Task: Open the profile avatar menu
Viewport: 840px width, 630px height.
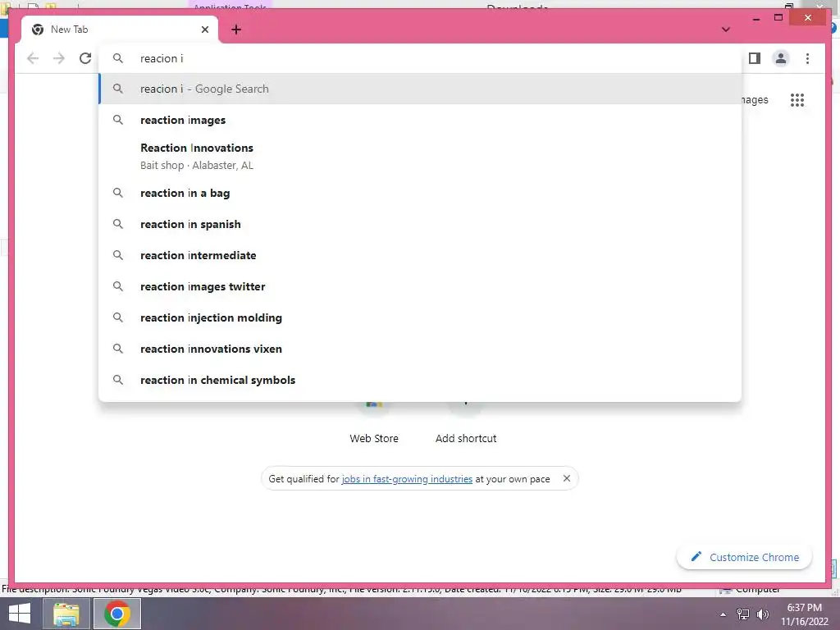Action: (781, 58)
